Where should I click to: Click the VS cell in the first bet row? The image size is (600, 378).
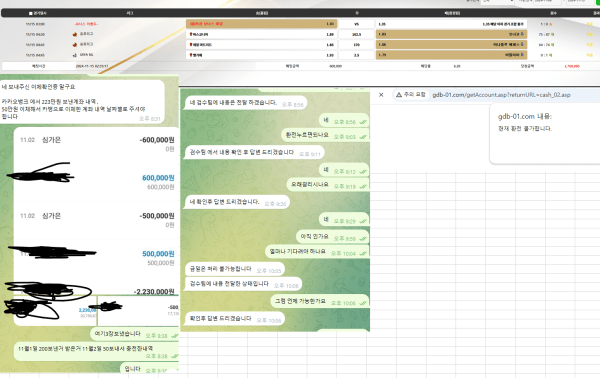356,24
